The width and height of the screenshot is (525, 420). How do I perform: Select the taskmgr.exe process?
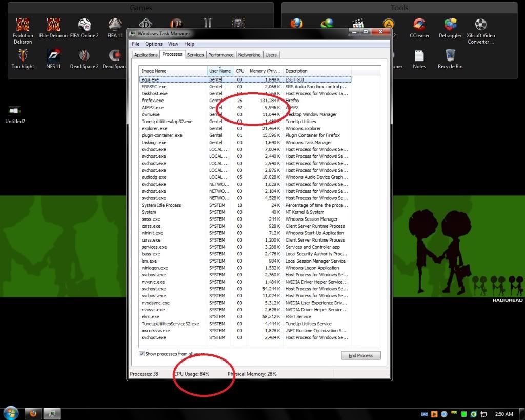click(245, 143)
